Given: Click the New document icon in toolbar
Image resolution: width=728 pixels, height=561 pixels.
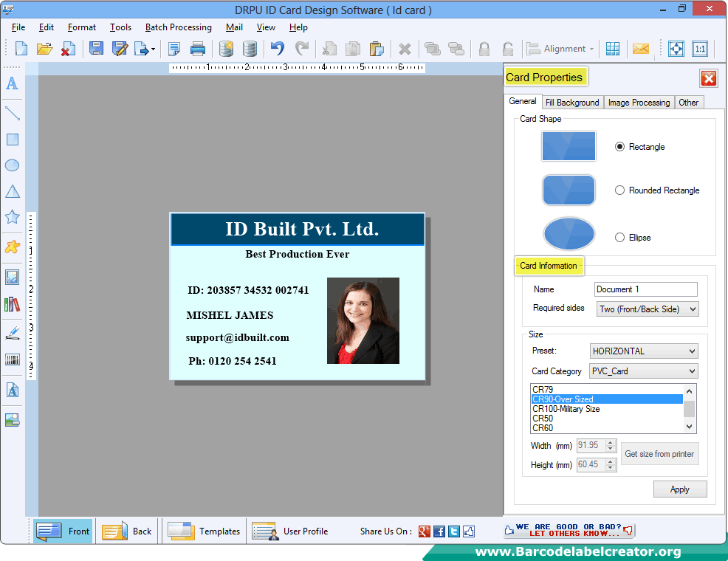Looking at the screenshot, I should pos(21,49).
